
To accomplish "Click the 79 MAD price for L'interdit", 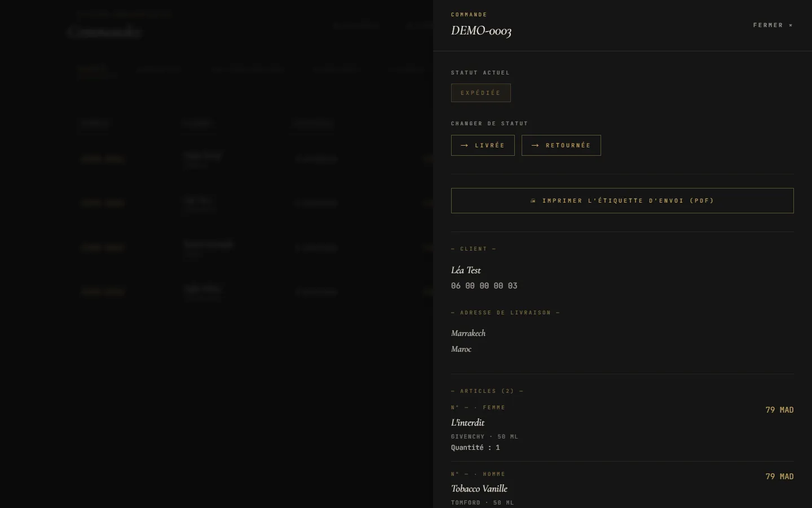I will point(779,410).
